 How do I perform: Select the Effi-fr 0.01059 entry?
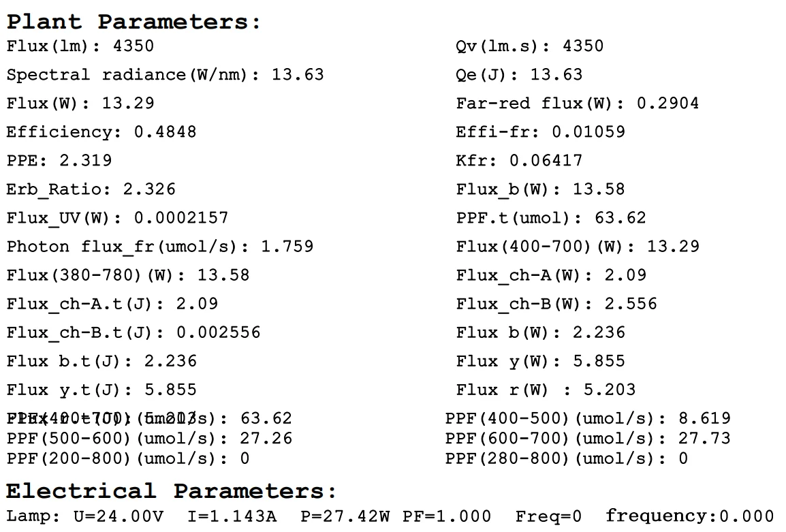click(x=540, y=132)
